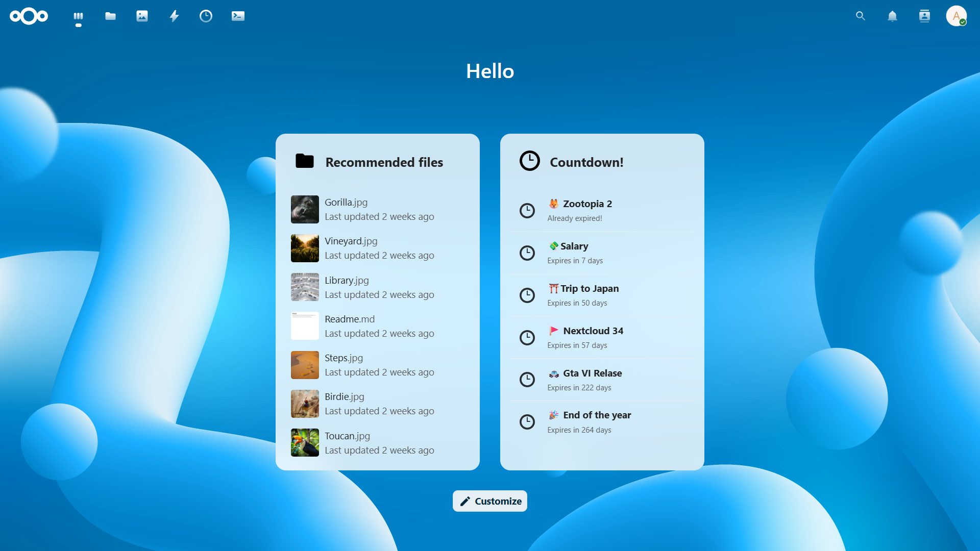Click the Vineyard.jpg thumbnail

305,248
